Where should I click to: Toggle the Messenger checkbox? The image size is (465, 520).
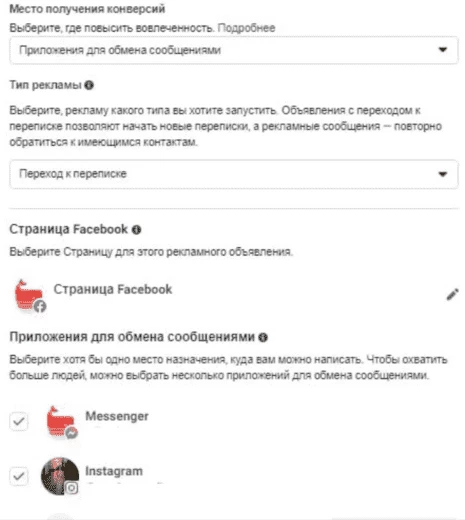[19, 421]
